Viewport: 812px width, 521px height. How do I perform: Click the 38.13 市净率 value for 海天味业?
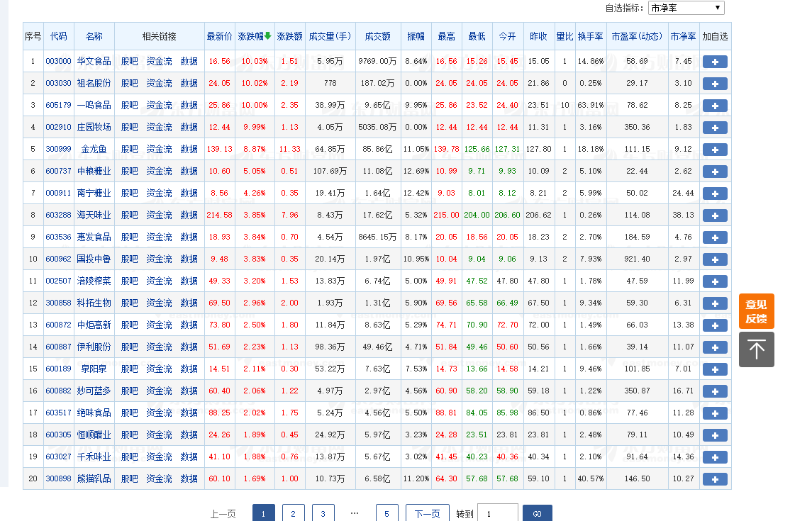pyautogui.click(x=683, y=215)
